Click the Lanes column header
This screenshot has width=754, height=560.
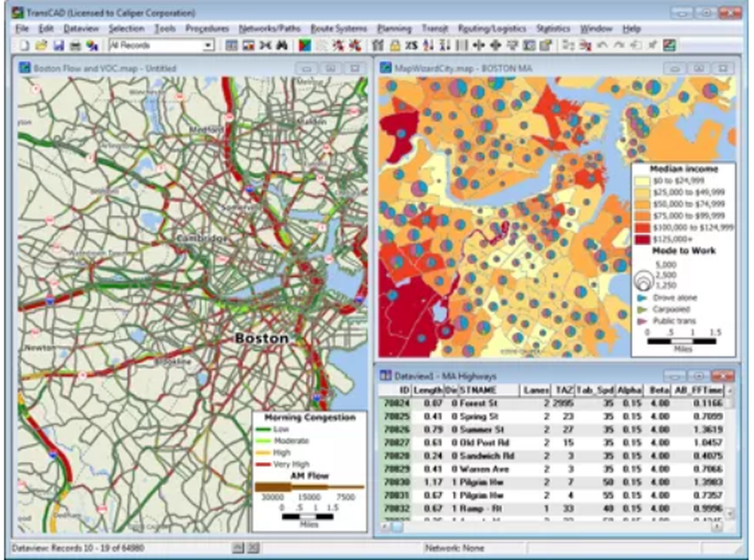[535, 390]
